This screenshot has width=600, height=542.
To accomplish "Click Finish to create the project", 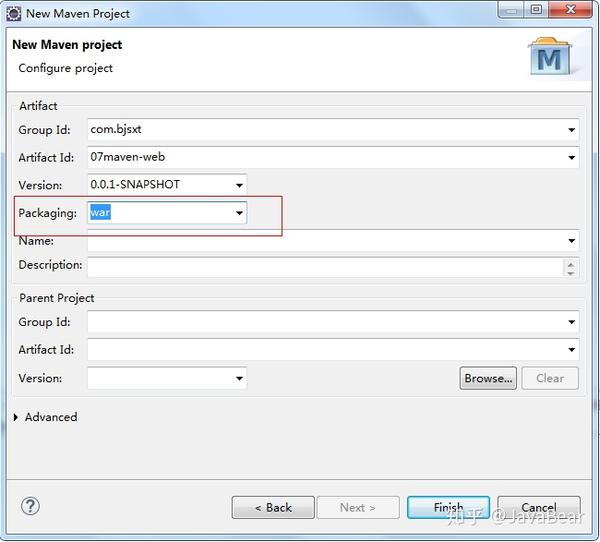I will pyautogui.click(x=448, y=508).
